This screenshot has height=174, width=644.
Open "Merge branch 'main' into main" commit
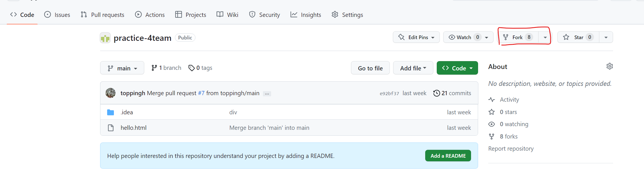point(269,128)
